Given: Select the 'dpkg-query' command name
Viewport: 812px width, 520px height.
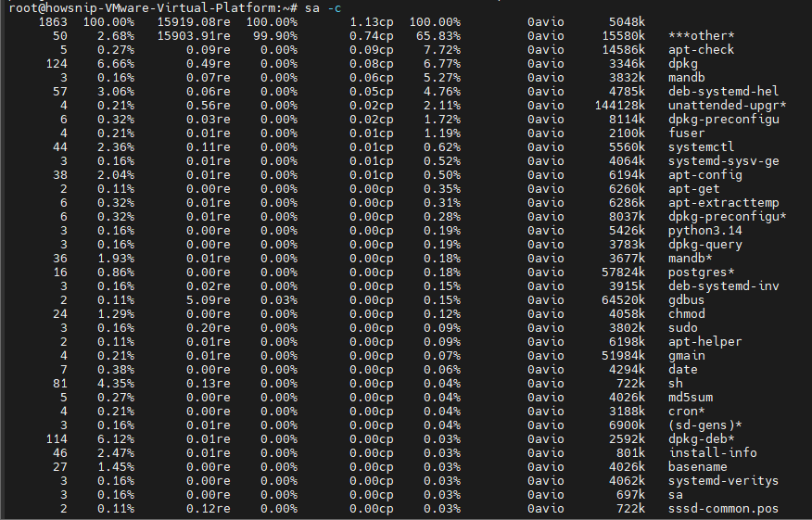Looking at the screenshot, I should 704,245.
